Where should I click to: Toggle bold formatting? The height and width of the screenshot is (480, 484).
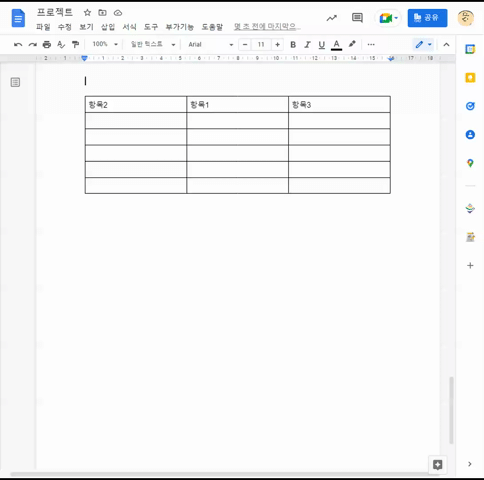pyautogui.click(x=293, y=45)
